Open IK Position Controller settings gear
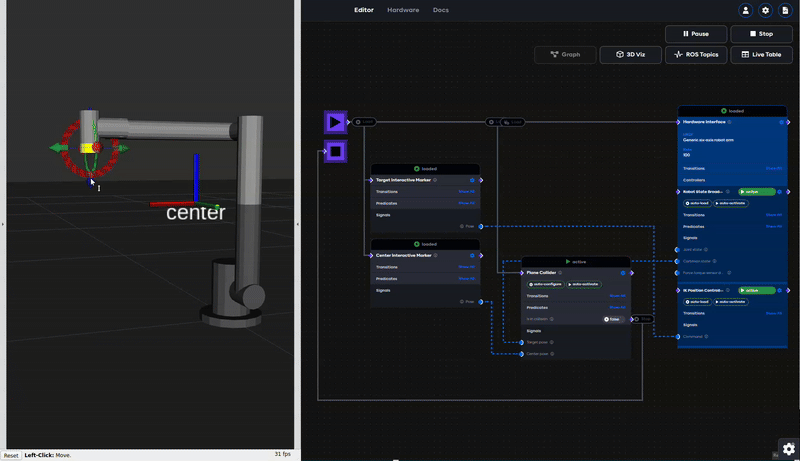Image resolution: width=800 pixels, height=461 pixels. coord(780,290)
